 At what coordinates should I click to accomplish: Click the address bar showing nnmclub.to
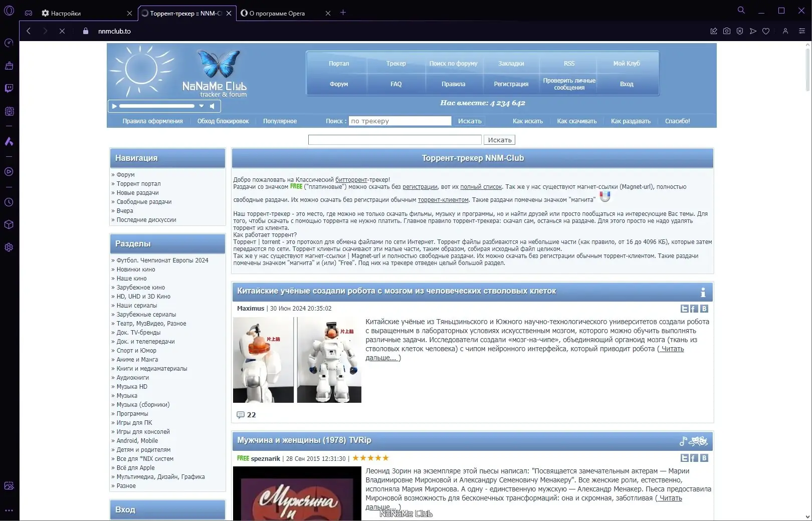point(114,31)
